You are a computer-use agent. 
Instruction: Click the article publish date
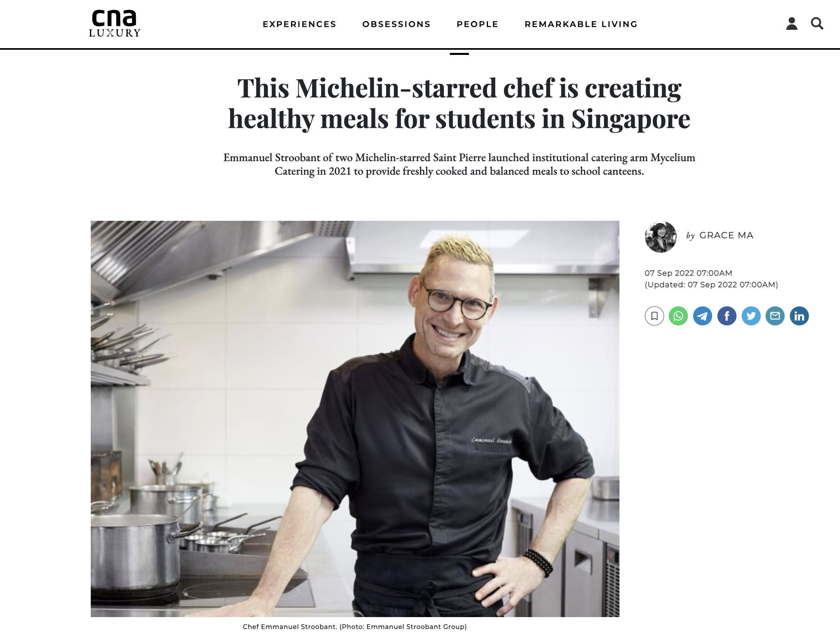688,273
